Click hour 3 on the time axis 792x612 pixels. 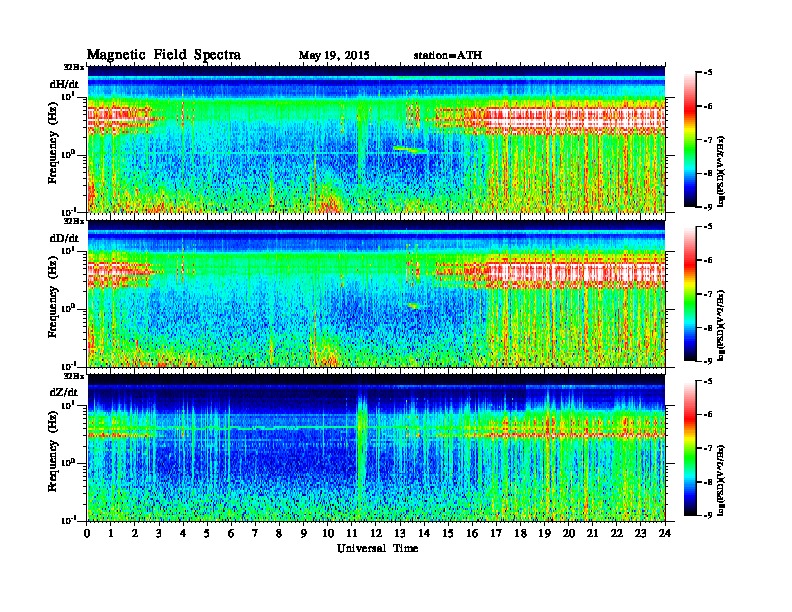(x=159, y=533)
